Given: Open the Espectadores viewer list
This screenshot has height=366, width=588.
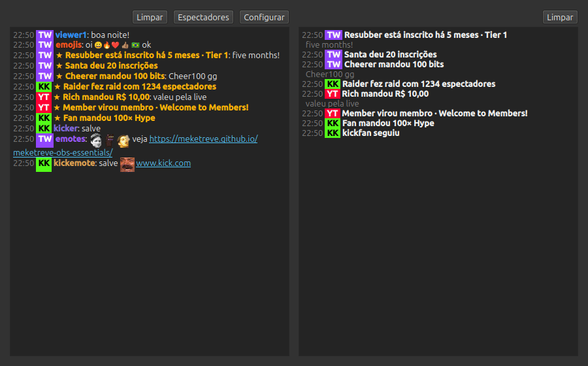Looking at the screenshot, I should click(x=203, y=17).
